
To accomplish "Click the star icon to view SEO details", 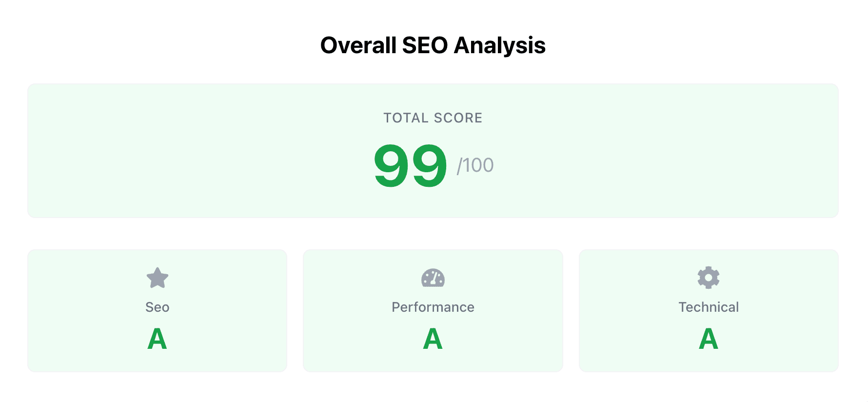I will [x=157, y=279].
